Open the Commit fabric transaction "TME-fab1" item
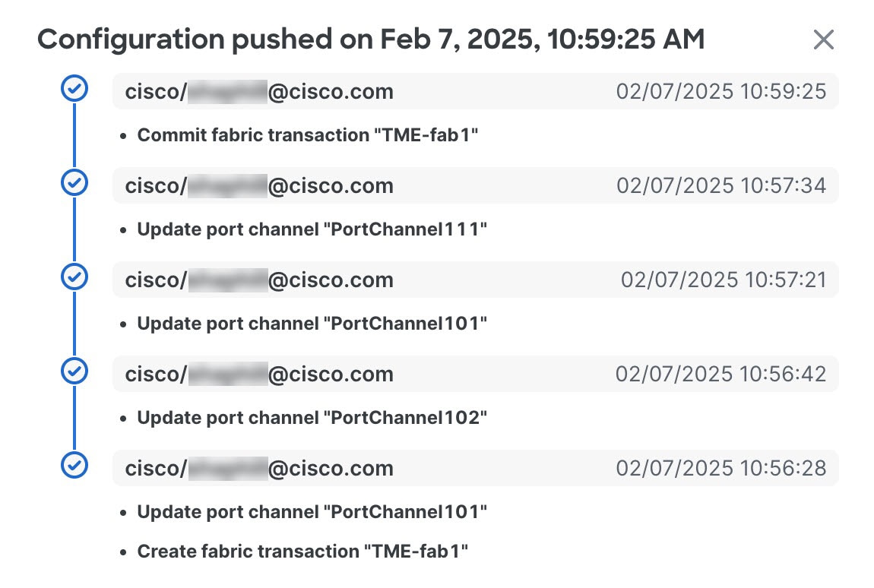Viewport: 874px width, 588px height. click(308, 135)
